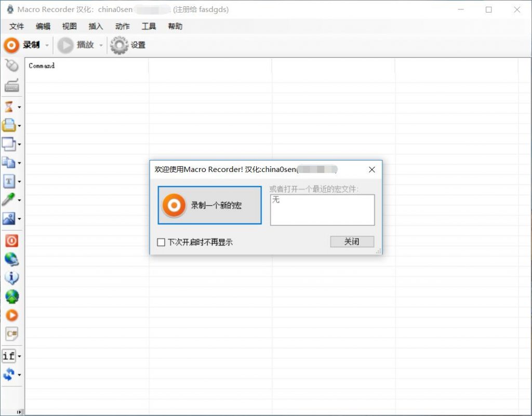
Task: Click the 录制一个新的宏 button
Action: [209, 205]
